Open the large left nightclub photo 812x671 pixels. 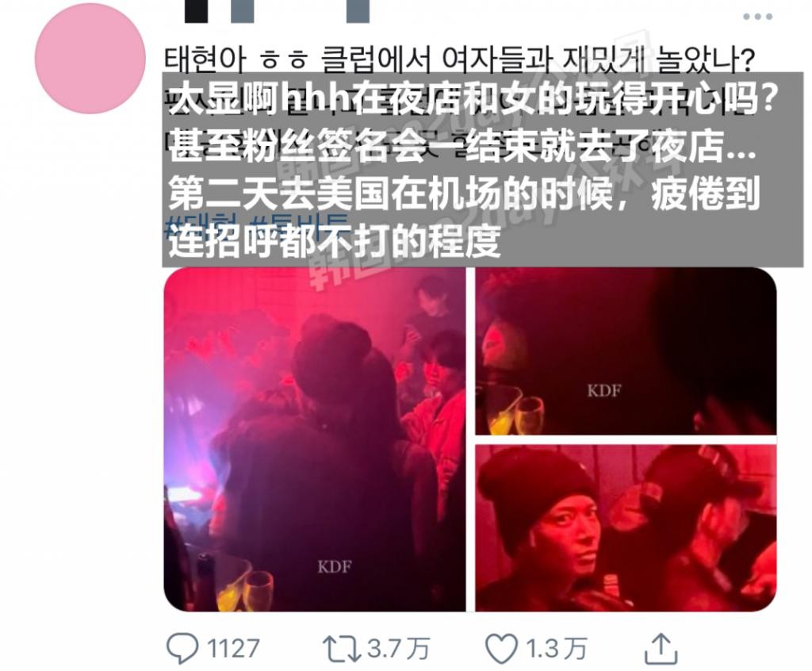click(x=314, y=439)
